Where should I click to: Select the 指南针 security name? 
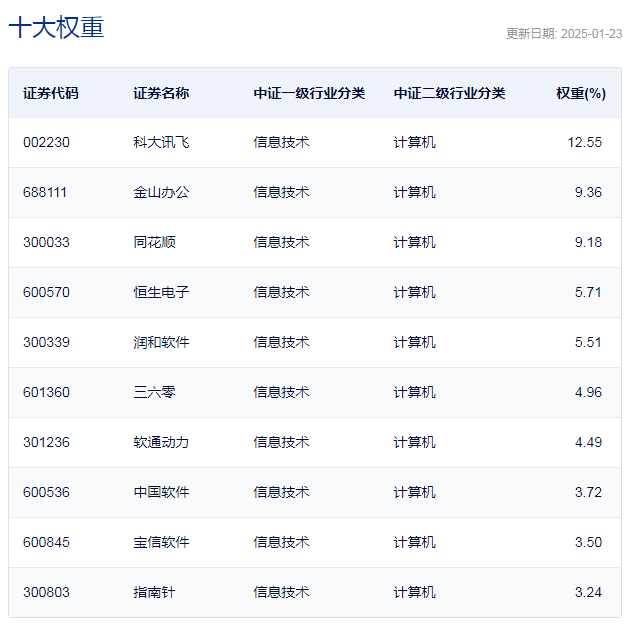click(154, 593)
